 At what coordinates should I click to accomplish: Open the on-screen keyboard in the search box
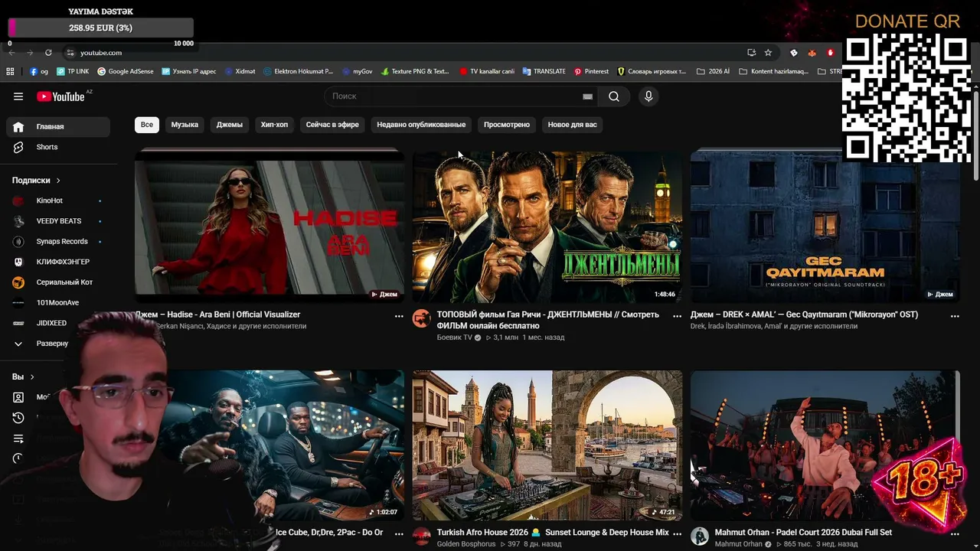[587, 96]
